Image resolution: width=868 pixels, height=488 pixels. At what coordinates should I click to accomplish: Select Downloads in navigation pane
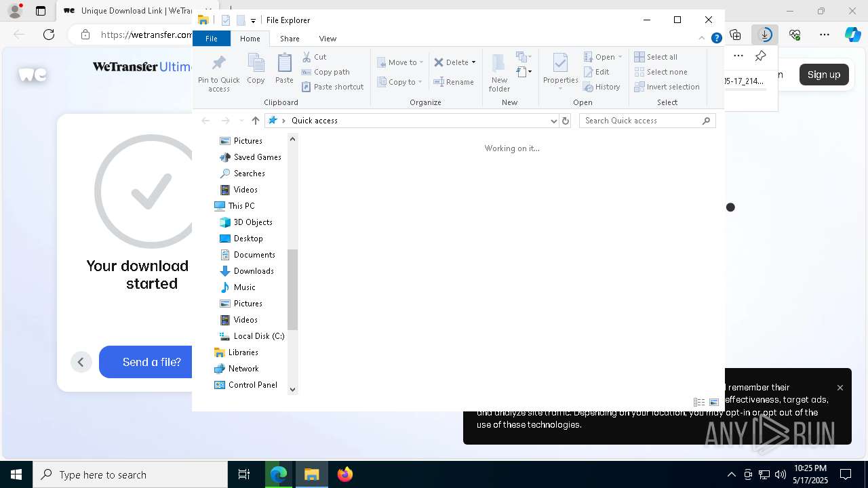pos(253,271)
